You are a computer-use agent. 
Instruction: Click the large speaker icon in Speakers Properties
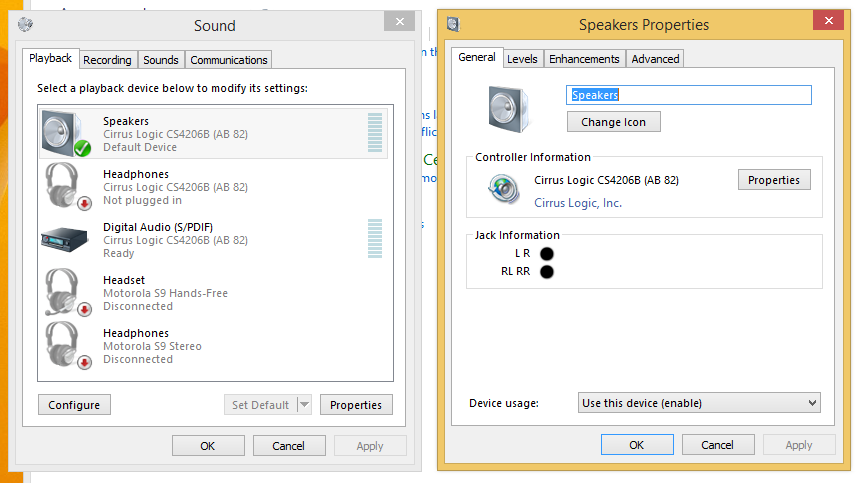(508, 109)
